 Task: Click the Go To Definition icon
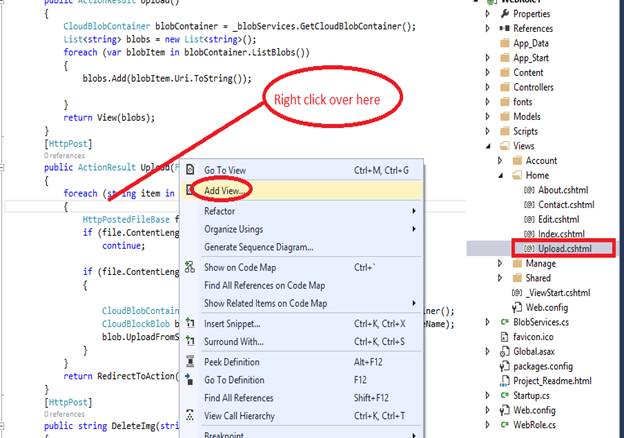(190, 380)
